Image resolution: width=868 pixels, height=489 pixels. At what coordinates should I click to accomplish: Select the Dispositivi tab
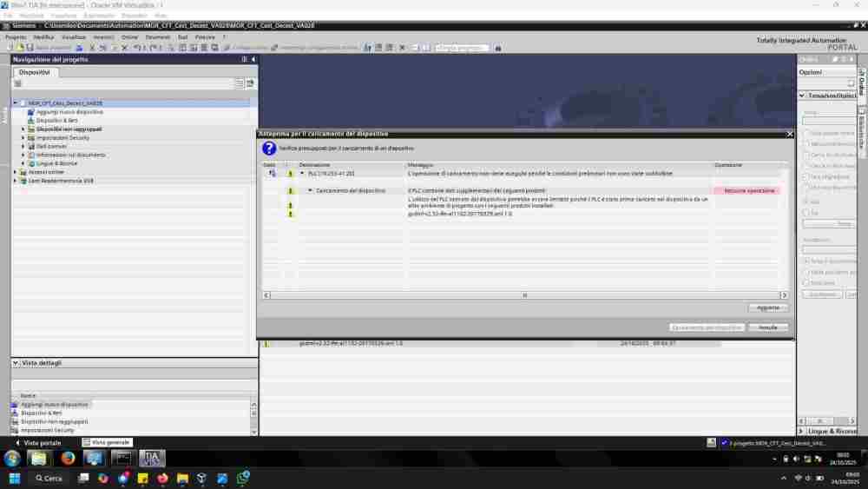(35, 72)
